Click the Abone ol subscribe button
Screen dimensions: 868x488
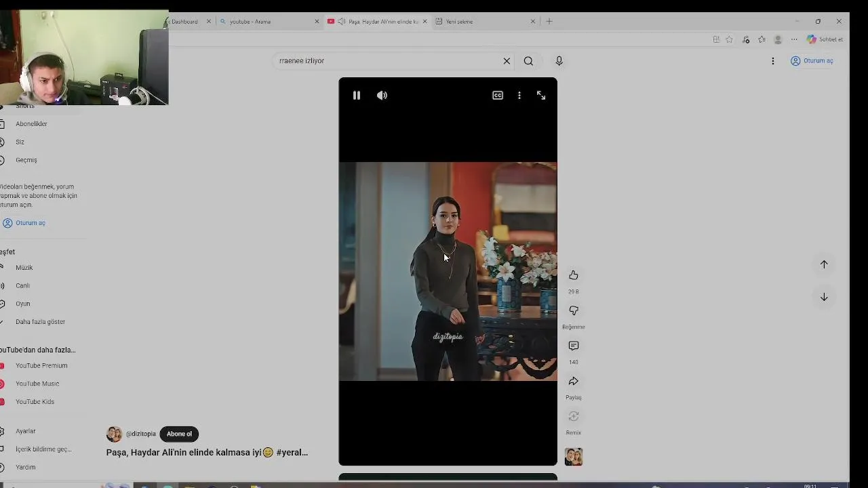[179, 434]
